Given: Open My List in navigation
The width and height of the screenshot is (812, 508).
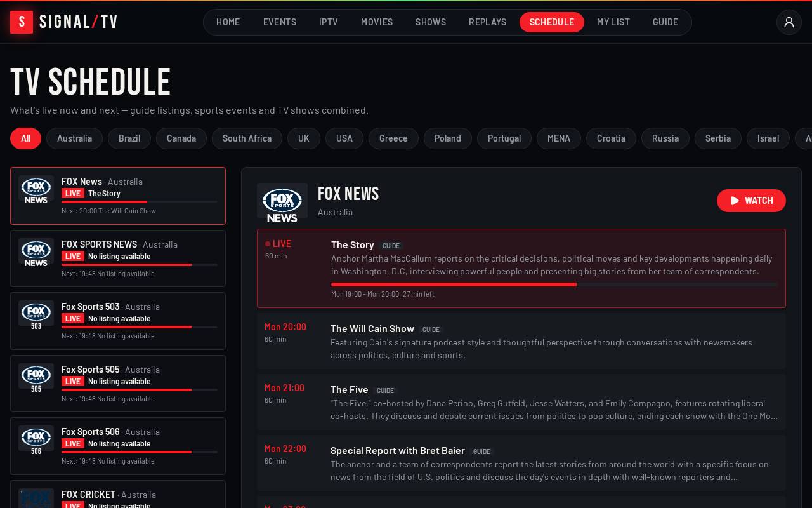Looking at the screenshot, I should point(613,22).
